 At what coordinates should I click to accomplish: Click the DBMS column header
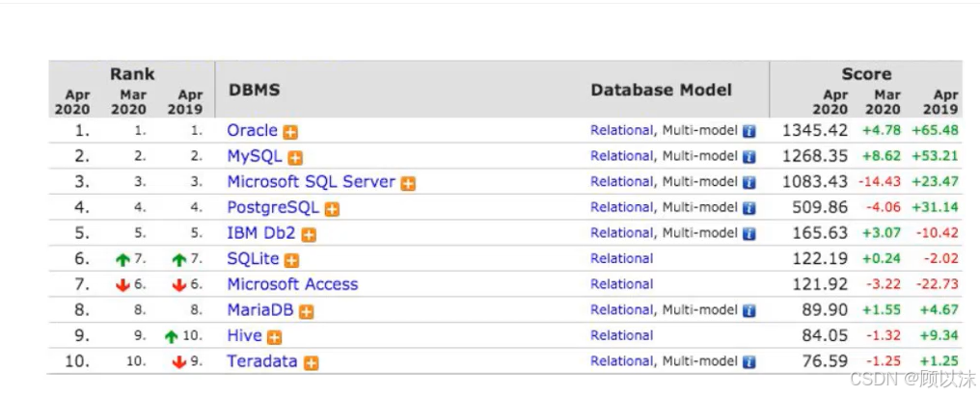pos(255,90)
